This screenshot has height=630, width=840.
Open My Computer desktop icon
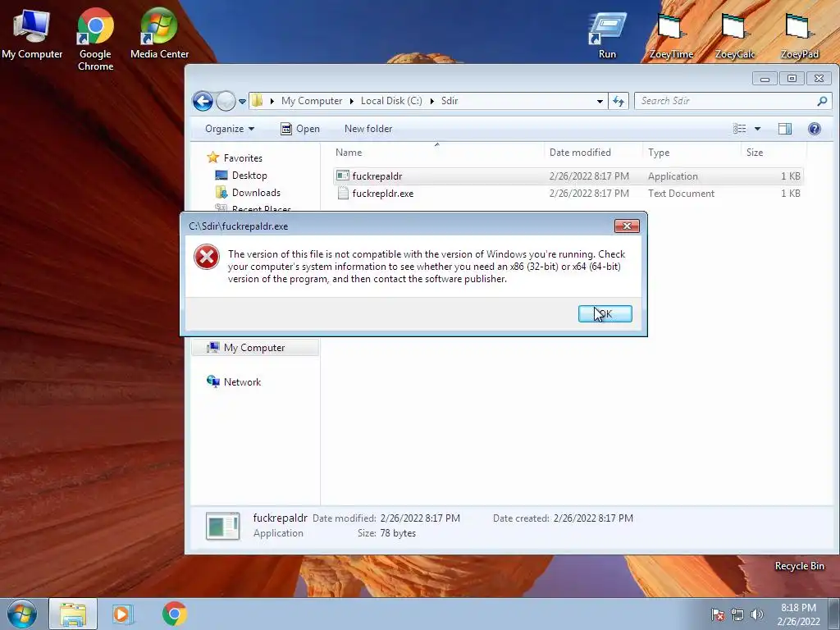click(x=32, y=33)
